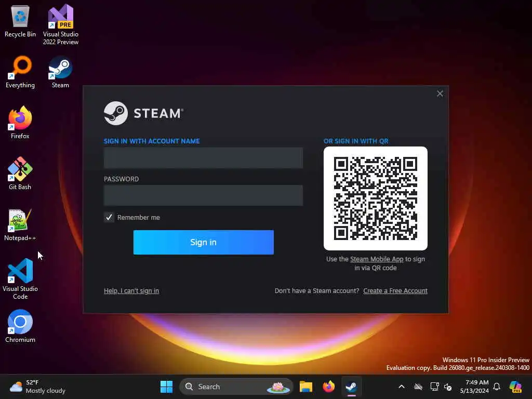This screenshot has width=532, height=399.
Task: Select the Steam desktop shortcut
Action: pos(60,72)
